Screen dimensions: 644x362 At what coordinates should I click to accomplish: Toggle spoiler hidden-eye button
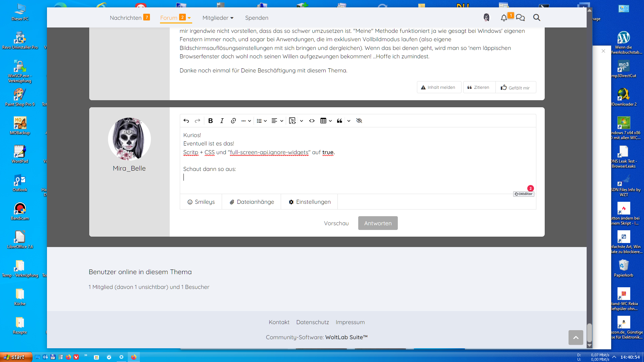(359, 121)
